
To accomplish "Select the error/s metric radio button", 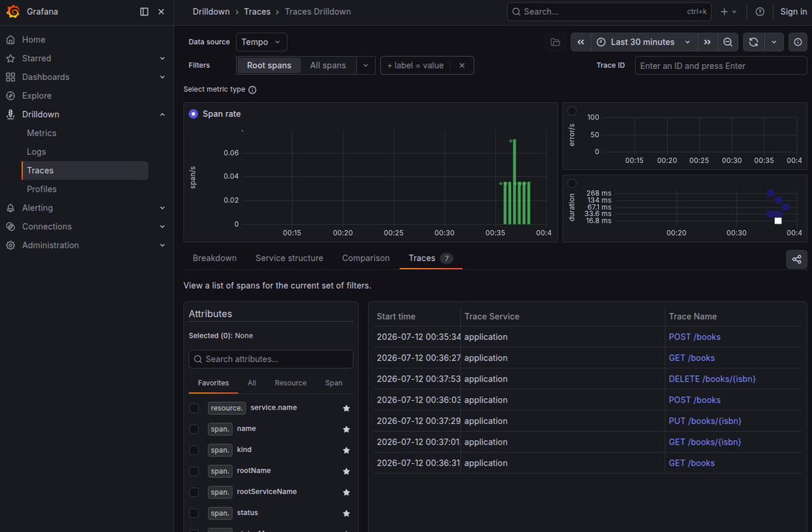I will click(572, 111).
